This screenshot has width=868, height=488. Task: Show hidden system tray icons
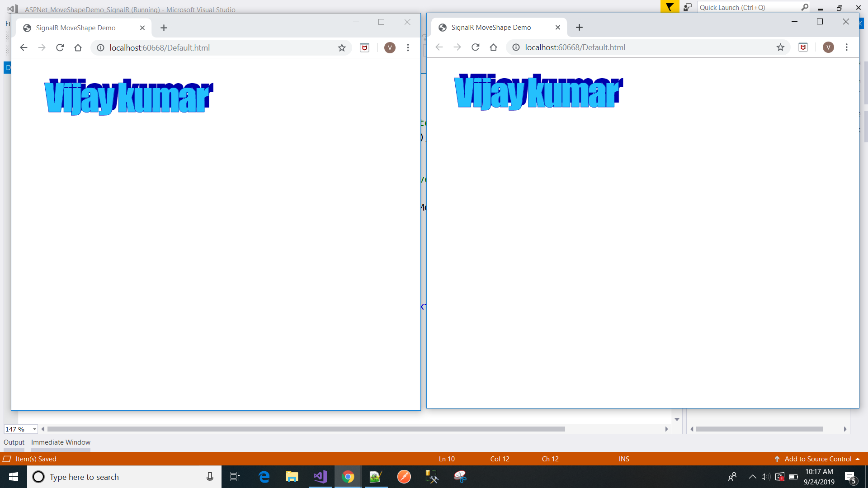coord(753,477)
